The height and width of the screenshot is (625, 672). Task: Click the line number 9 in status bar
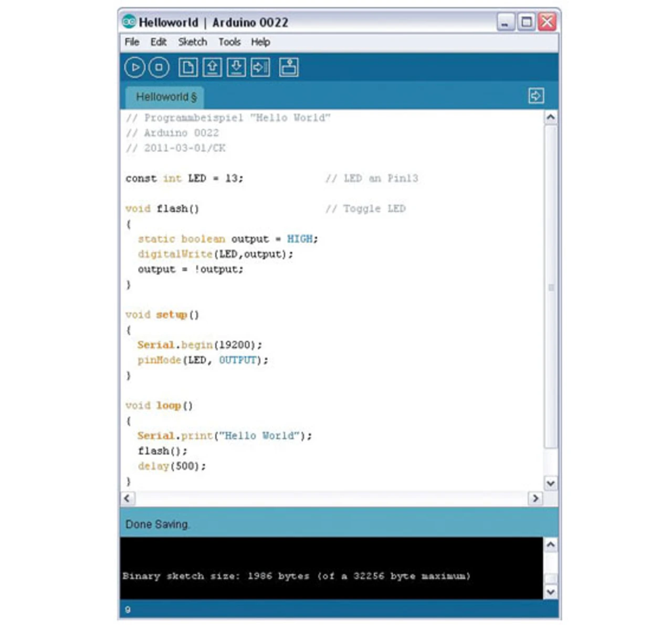tap(128, 610)
